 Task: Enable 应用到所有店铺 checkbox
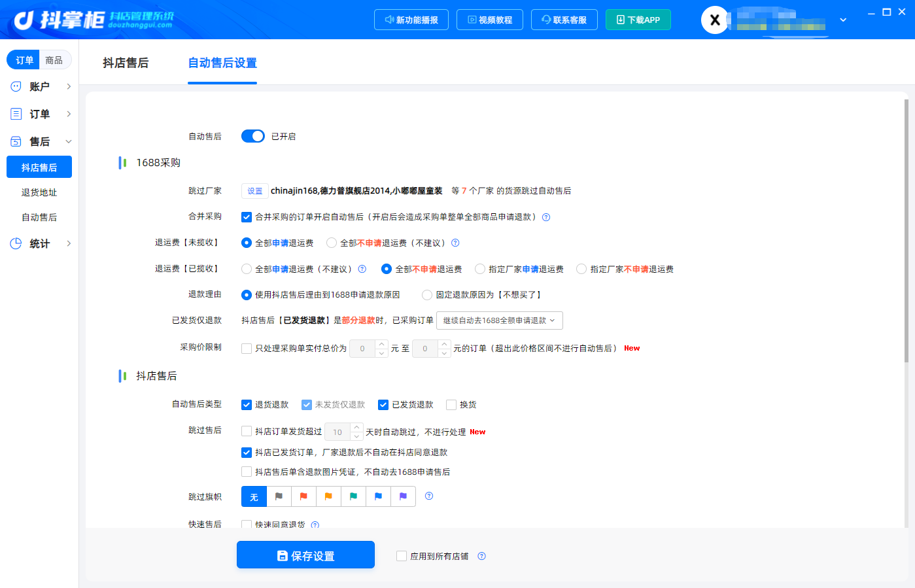(x=402, y=556)
